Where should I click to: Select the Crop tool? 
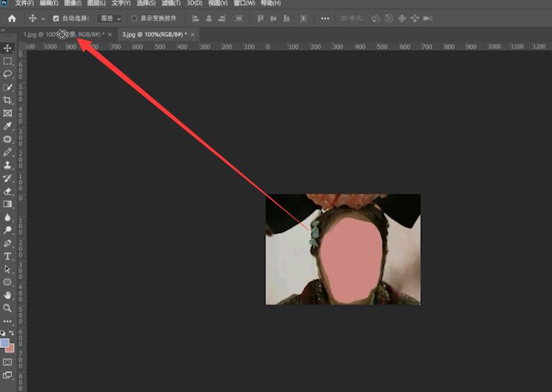(8, 100)
